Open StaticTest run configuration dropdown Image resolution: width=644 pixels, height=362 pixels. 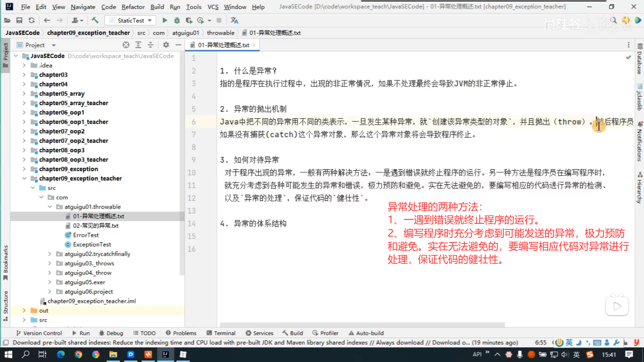[x=150, y=20]
